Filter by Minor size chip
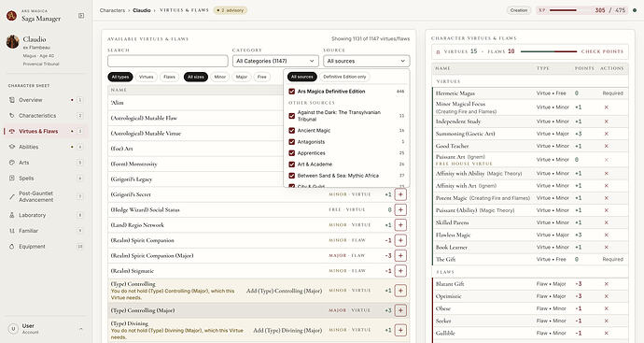 [x=220, y=77]
